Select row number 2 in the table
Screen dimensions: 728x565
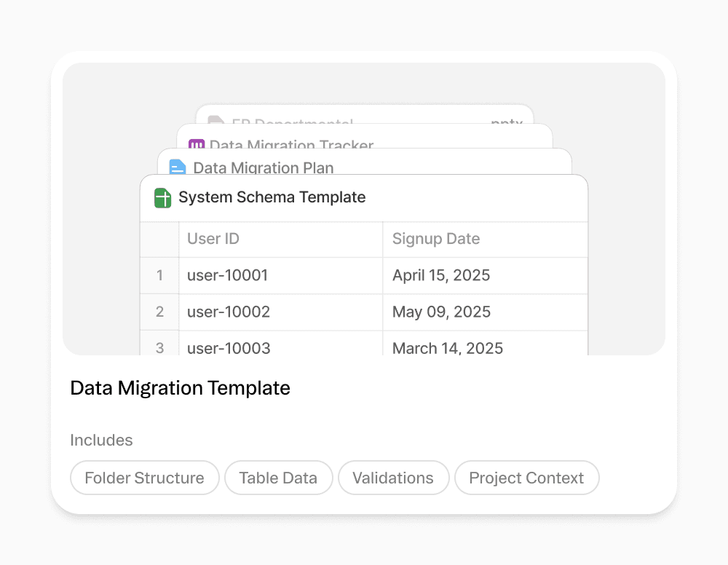coord(159,312)
